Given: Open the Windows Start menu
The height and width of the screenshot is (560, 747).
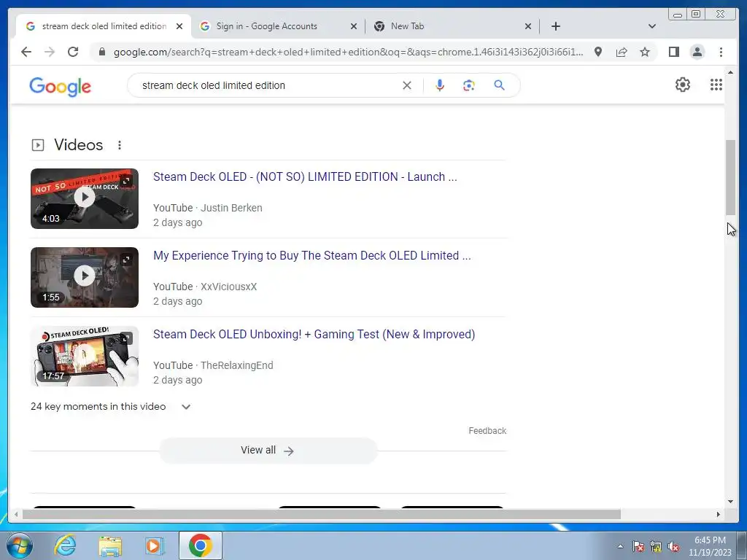Looking at the screenshot, I should click(x=20, y=545).
